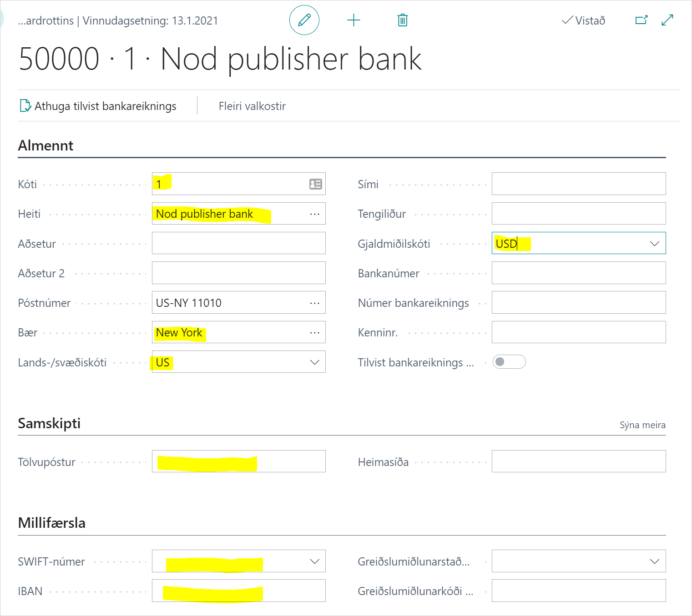The image size is (692, 616).
Task: Open page in new window icon
Action: point(641,20)
